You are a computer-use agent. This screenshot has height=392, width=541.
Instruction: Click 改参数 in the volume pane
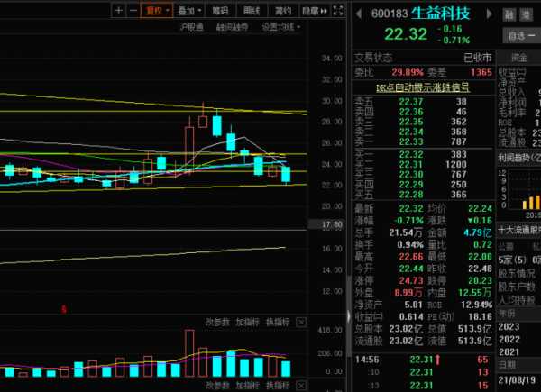click(217, 323)
